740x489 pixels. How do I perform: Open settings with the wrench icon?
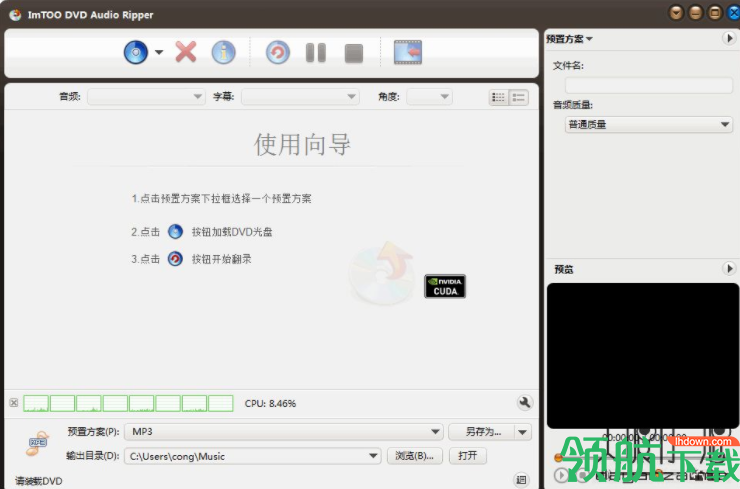[524, 403]
